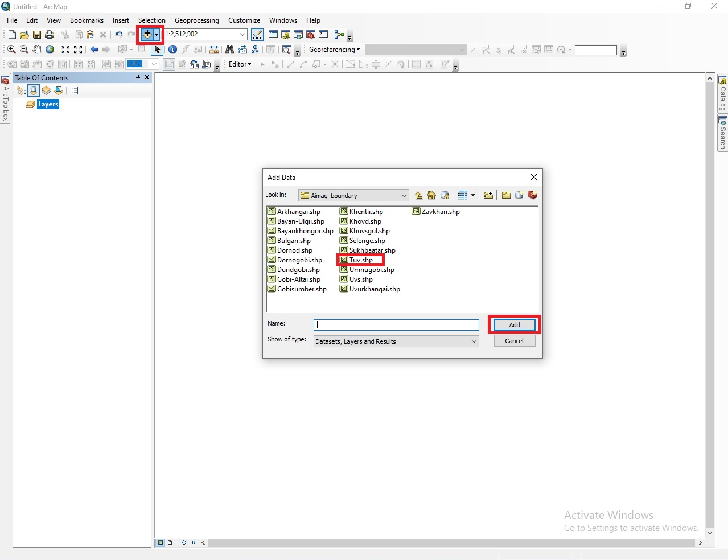Select the Zoom Out tool
This screenshot has width=728, height=560.
pos(24,50)
